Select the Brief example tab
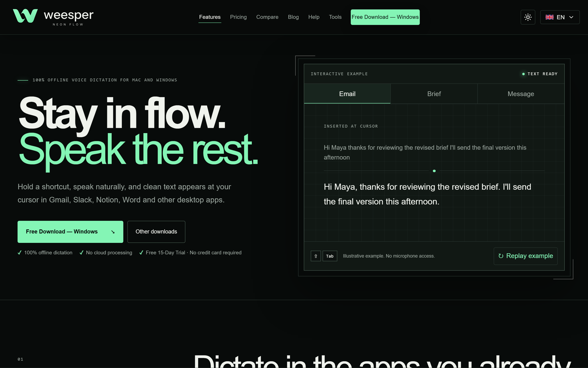The width and height of the screenshot is (588, 368). 434,94
